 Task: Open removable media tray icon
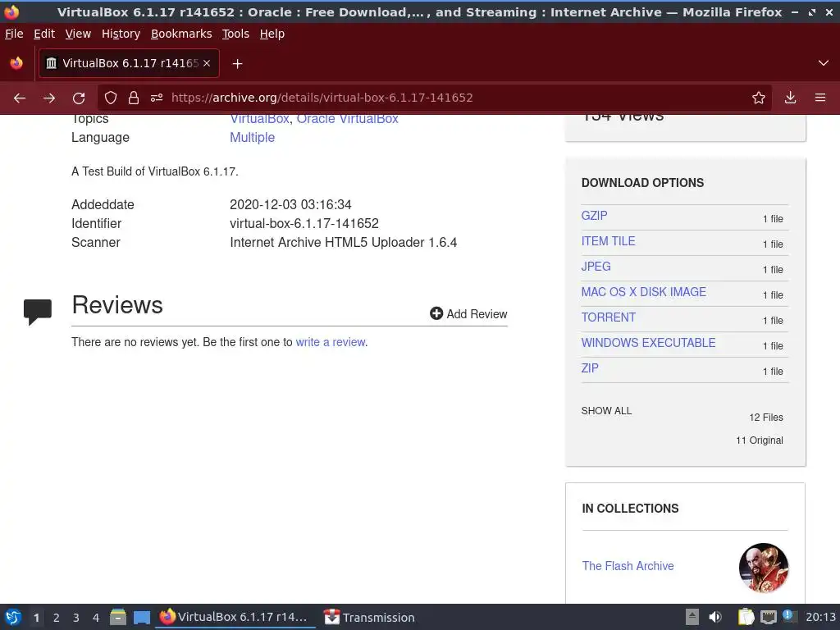click(x=692, y=617)
